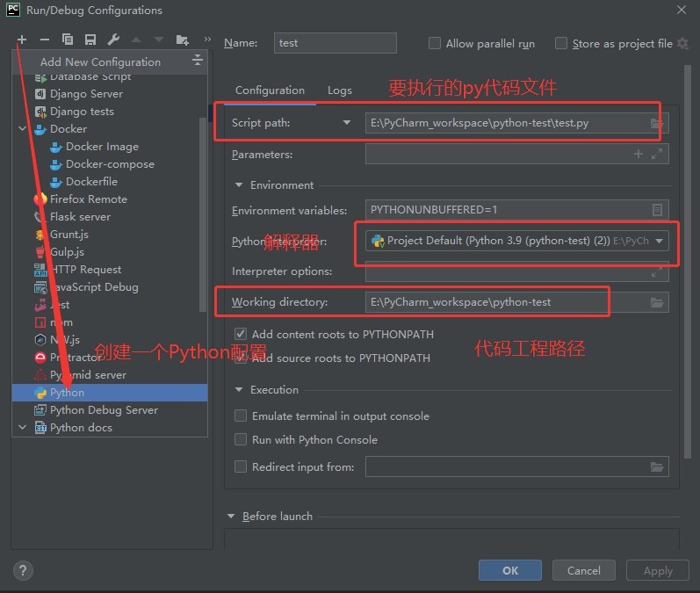Collapse the Execution section
This screenshot has width=700, height=593.
tap(239, 390)
